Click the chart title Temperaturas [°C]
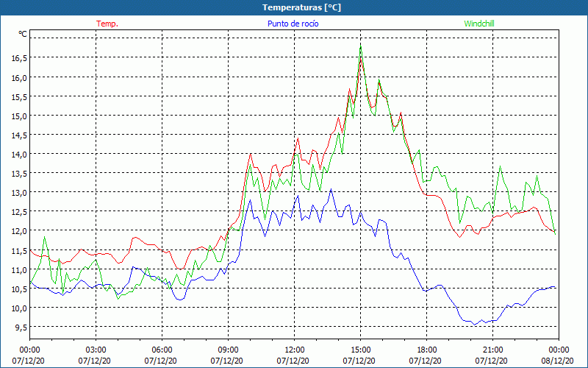Viewport: 588px width, 368px height. tap(301, 7)
